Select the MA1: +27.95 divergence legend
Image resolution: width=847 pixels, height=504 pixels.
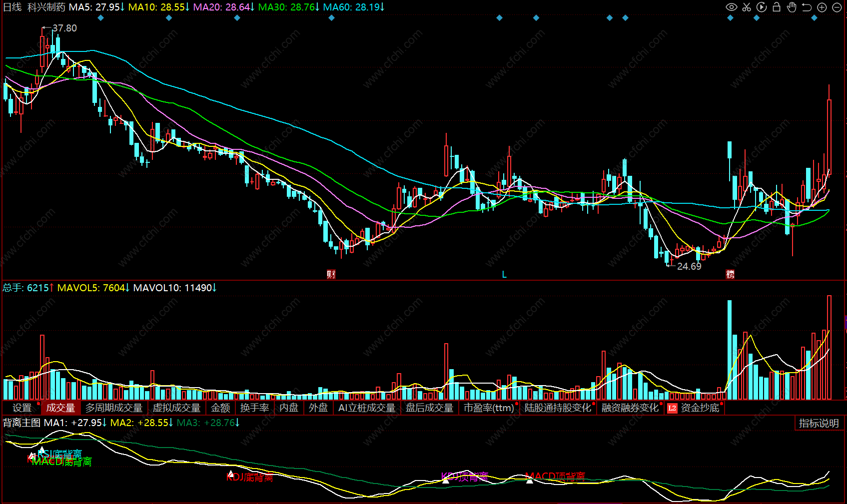coord(75,423)
